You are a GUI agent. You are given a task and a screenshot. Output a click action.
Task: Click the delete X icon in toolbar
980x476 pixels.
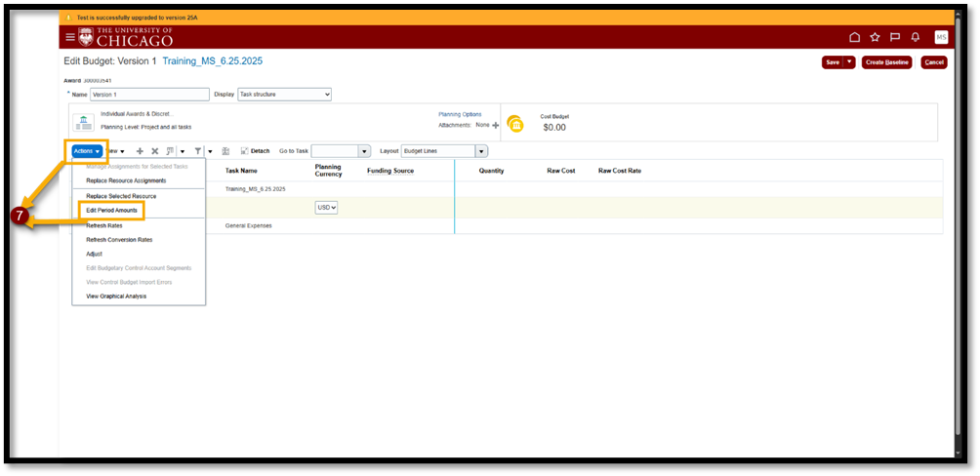(x=154, y=151)
